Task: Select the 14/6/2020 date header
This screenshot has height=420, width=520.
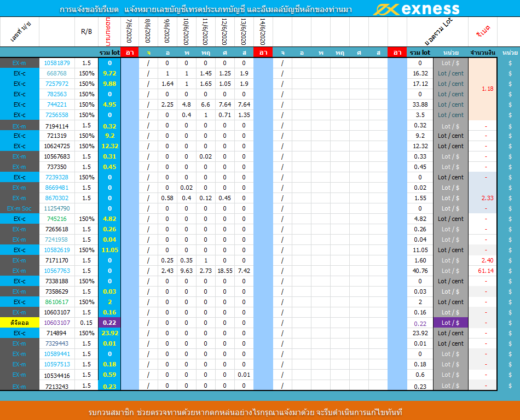Action: (x=263, y=32)
